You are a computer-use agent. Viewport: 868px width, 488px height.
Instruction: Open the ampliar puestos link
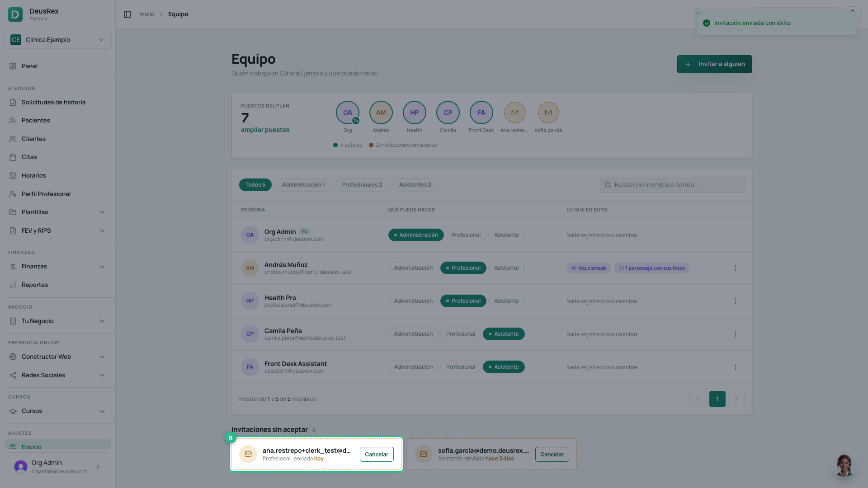pyautogui.click(x=265, y=130)
